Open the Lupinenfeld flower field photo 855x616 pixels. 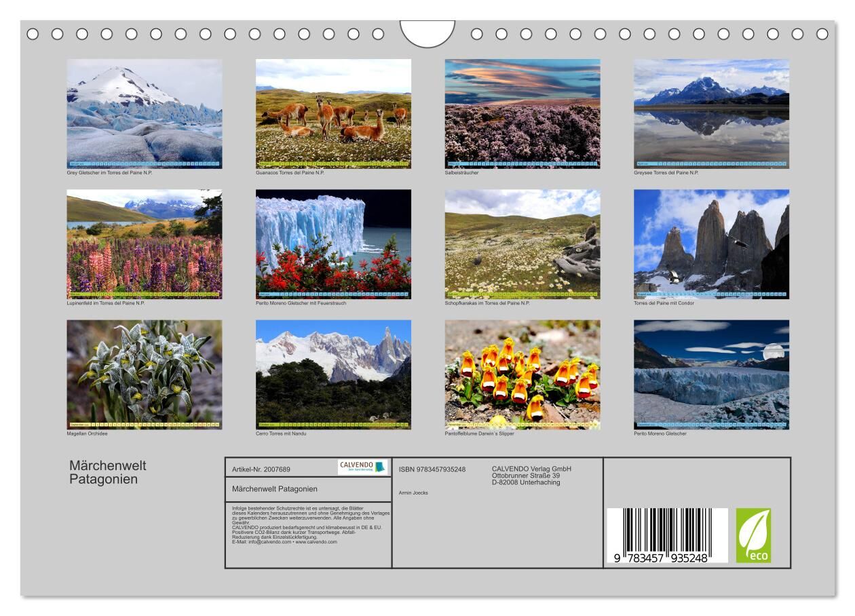coord(145,244)
